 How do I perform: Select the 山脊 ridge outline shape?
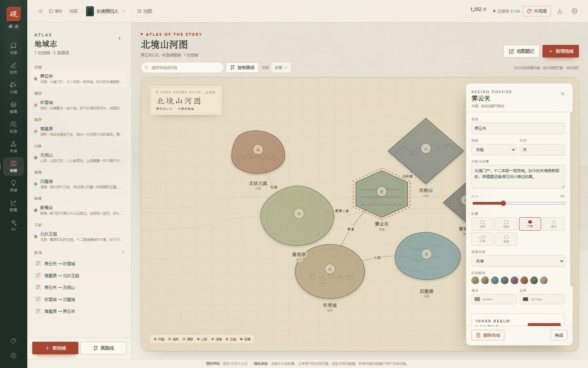pyautogui.click(x=482, y=239)
